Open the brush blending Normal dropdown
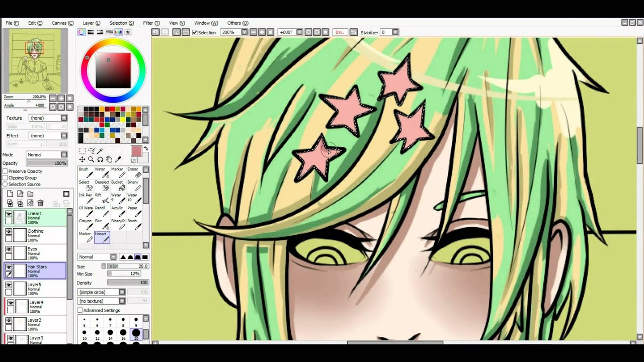644x362 pixels. (97, 257)
